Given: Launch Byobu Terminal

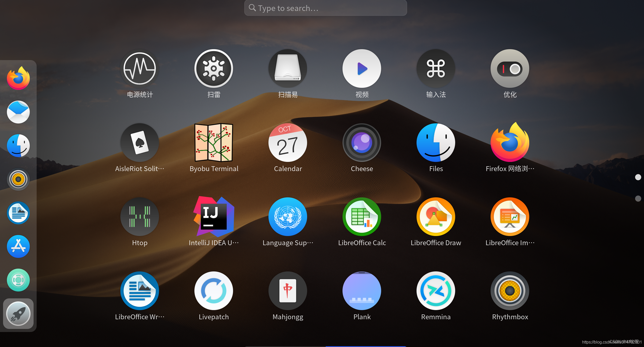Looking at the screenshot, I should (x=213, y=143).
